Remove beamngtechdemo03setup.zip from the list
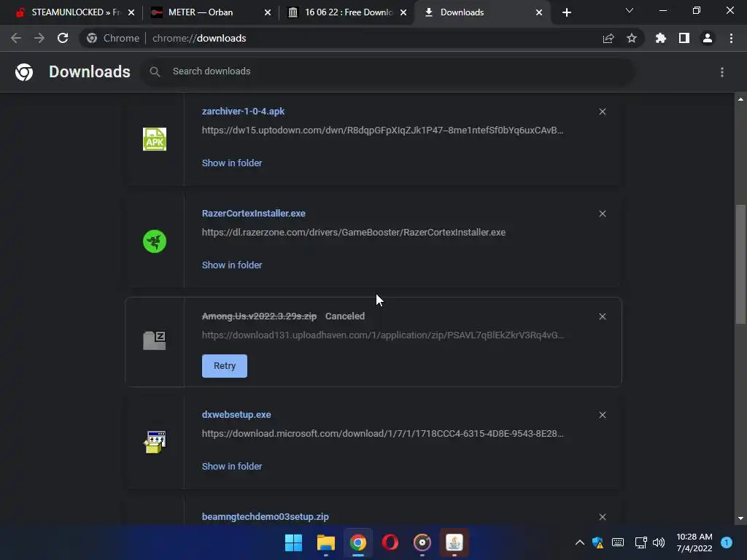The height and width of the screenshot is (560, 747). [603, 517]
